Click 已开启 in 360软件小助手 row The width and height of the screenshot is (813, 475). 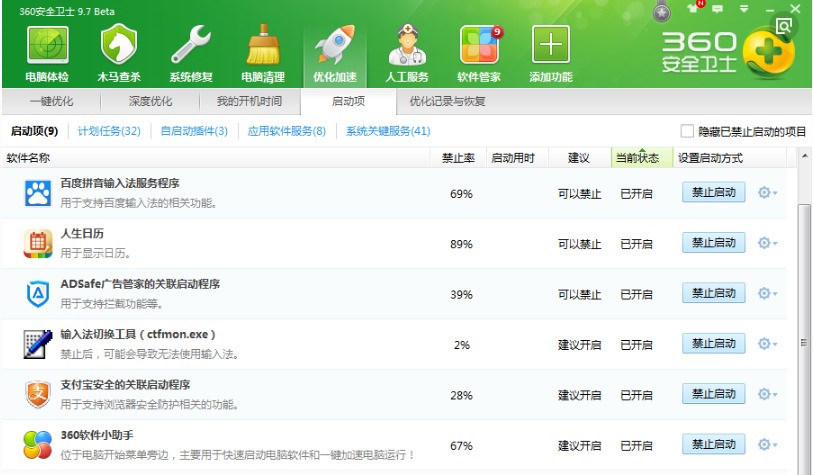pos(636,445)
